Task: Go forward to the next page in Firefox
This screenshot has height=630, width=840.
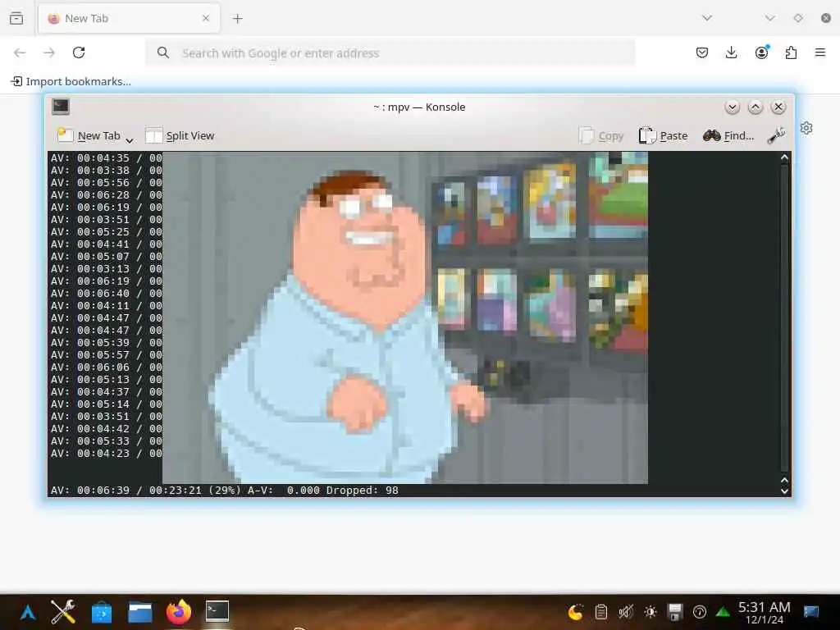Action: pyautogui.click(x=49, y=52)
